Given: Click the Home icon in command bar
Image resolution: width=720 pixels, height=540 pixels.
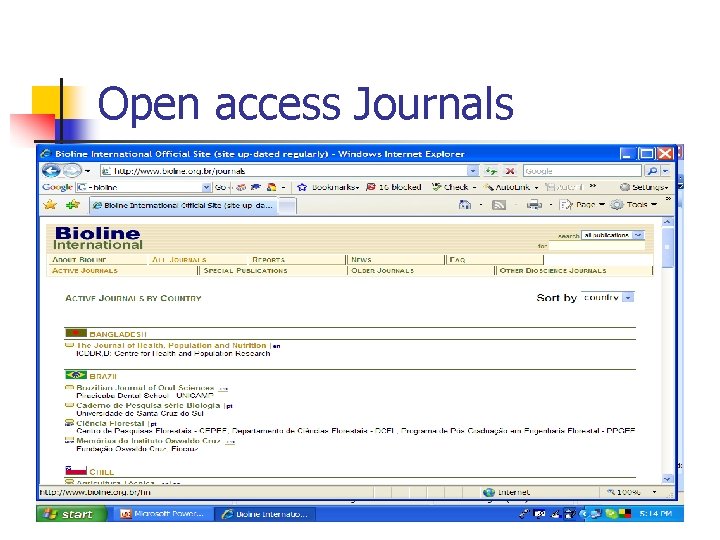Looking at the screenshot, I should tap(465, 205).
